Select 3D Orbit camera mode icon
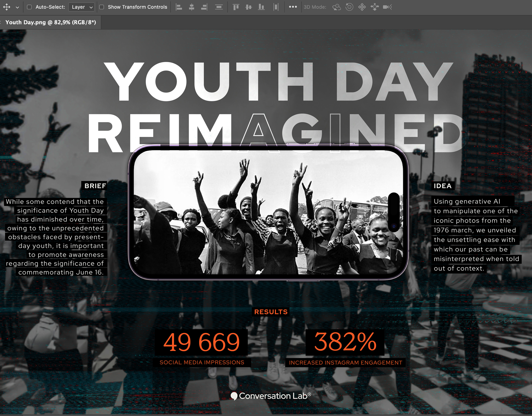 point(337,7)
